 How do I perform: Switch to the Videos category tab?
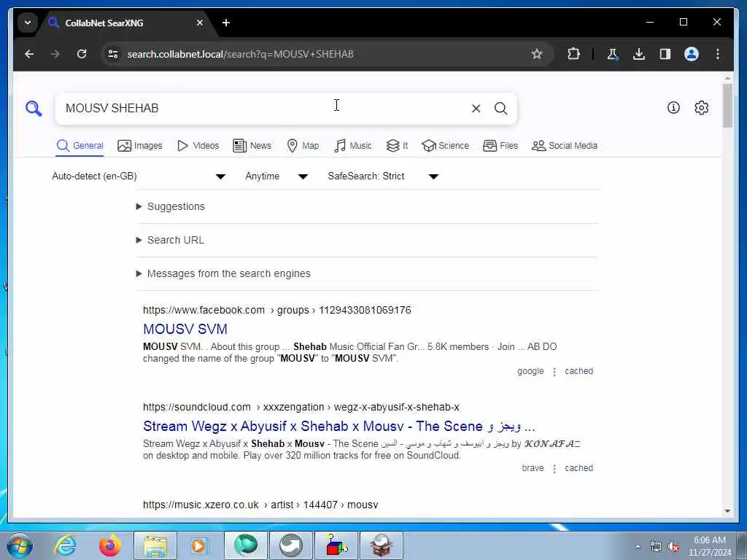tap(198, 146)
